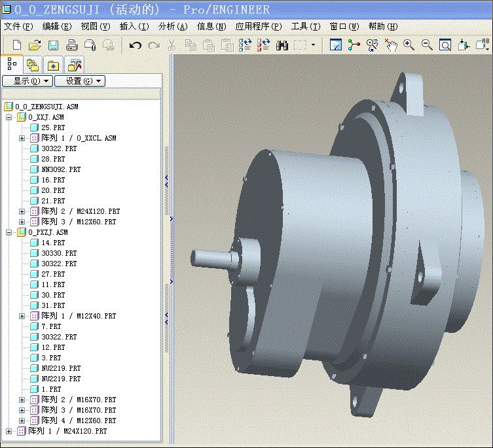493x448 pixels.
Task: Refit the model with the zoom-fit icon
Action: point(445,45)
